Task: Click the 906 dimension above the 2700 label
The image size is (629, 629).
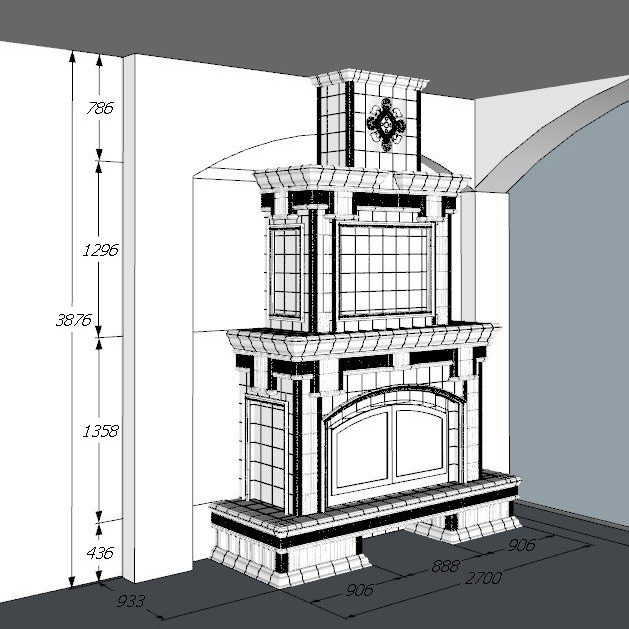Action: point(521,545)
